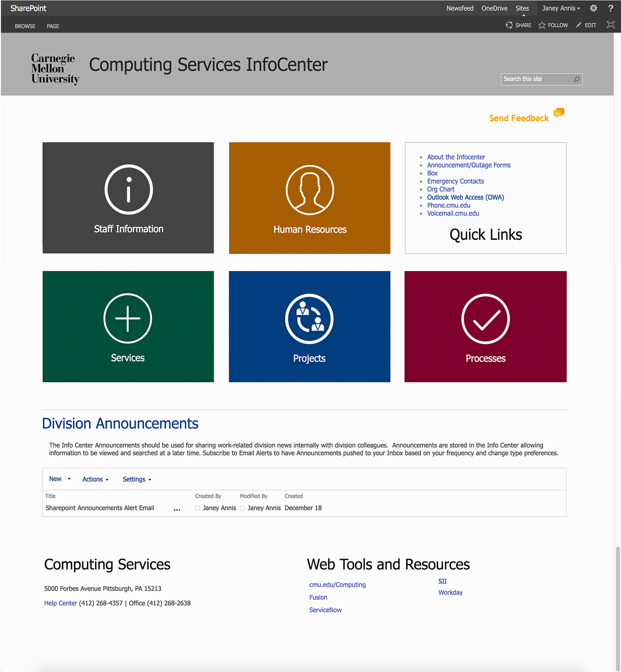This screenshot has height=672, width=621.
Task: Click the SharePoint brand link
Action: click(28, 8)
